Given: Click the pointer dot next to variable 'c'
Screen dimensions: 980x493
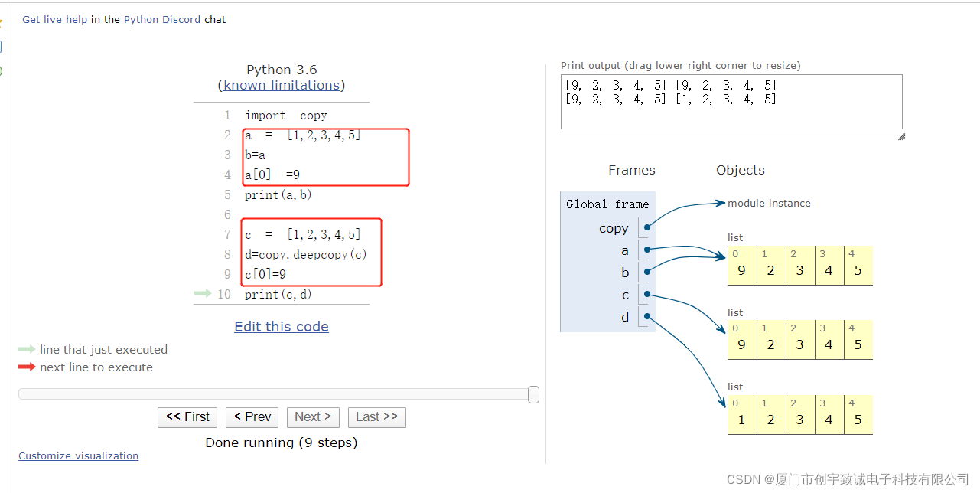Looking at the screenshot, I should [x=646, y=293].
